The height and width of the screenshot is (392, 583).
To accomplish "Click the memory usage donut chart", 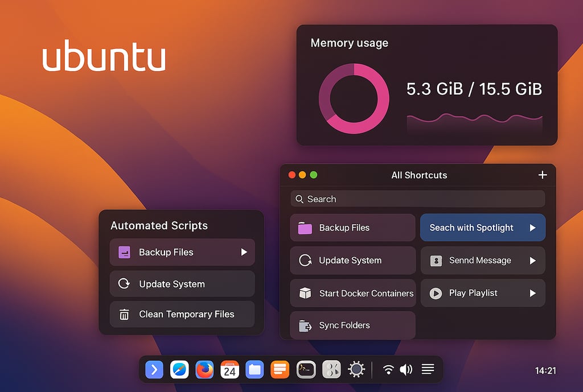I will [x=354, y=97].
